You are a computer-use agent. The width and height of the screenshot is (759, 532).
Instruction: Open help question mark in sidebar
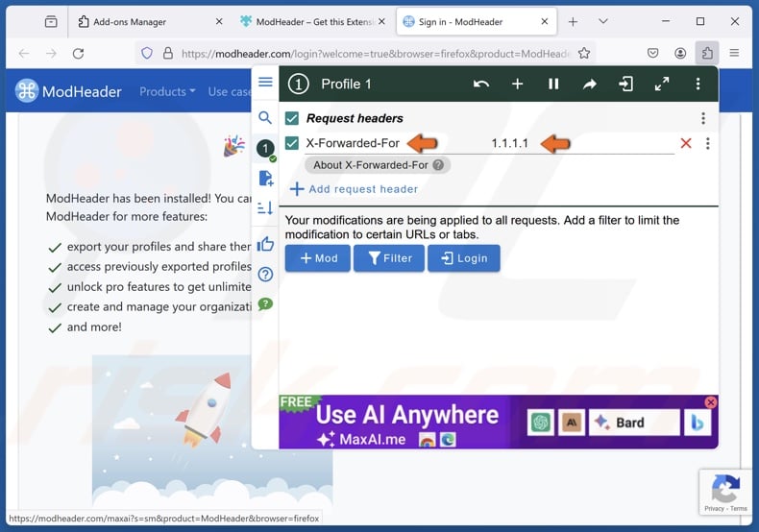pos(265,275)
